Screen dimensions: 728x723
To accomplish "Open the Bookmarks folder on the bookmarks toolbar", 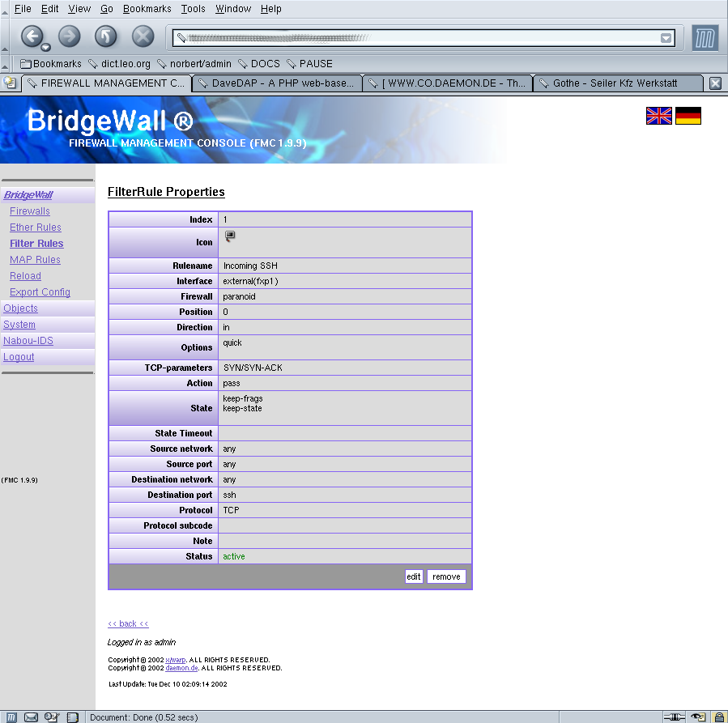I will click(50, 64).
